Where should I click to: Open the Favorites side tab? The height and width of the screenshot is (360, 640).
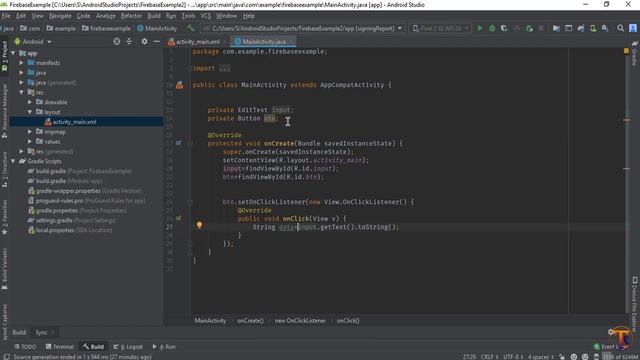4,218
